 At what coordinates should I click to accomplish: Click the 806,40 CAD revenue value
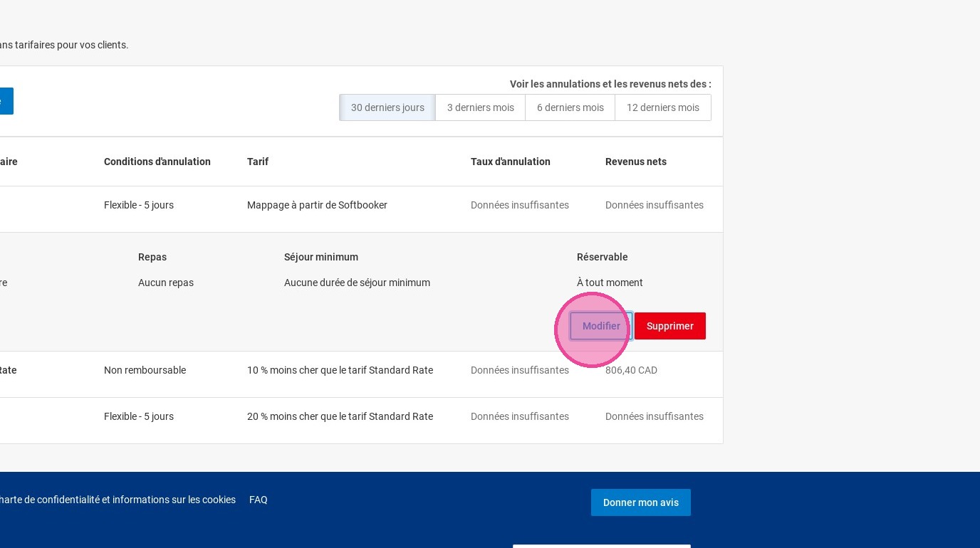coord(631,370)
